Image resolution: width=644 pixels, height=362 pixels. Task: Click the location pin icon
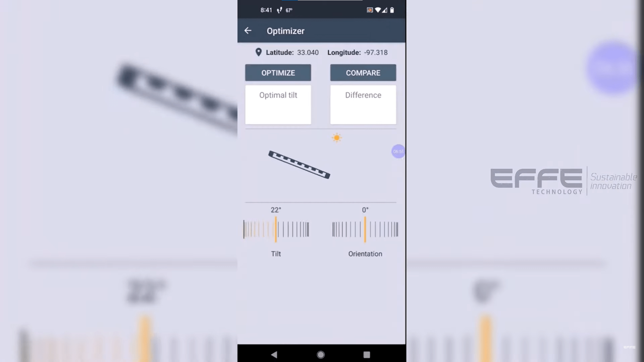click(258, 52)
